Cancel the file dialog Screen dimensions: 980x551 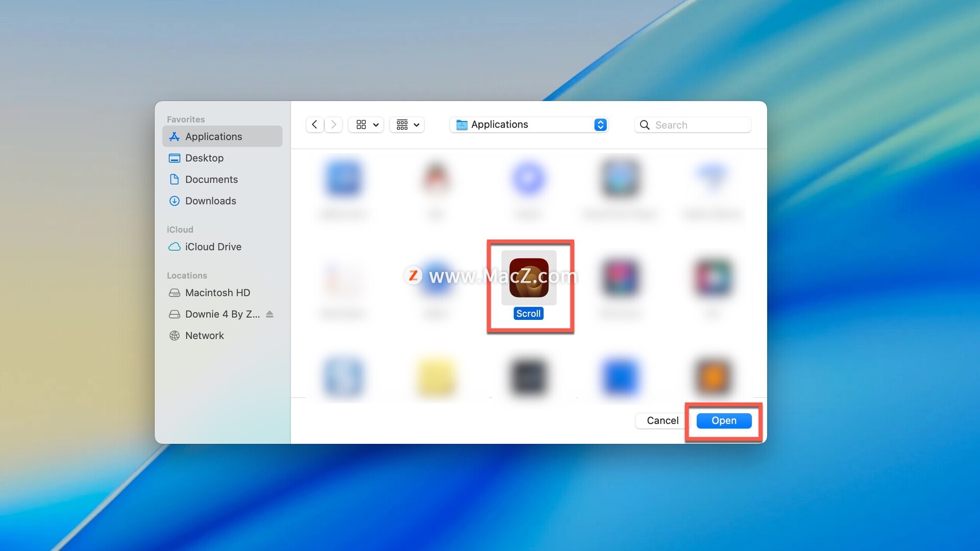point(663,420)
